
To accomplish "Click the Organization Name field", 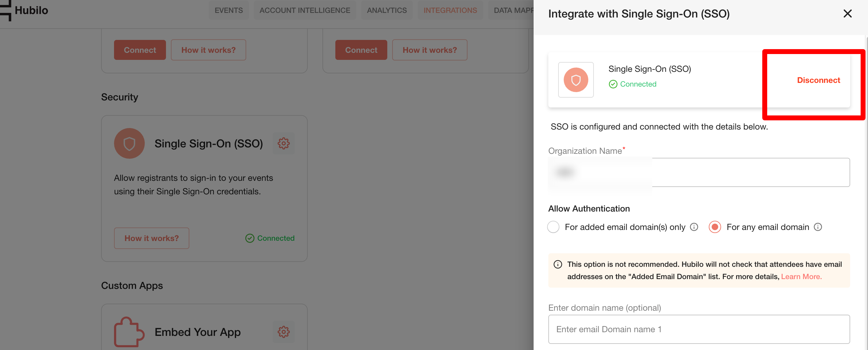I will (699, 172).
